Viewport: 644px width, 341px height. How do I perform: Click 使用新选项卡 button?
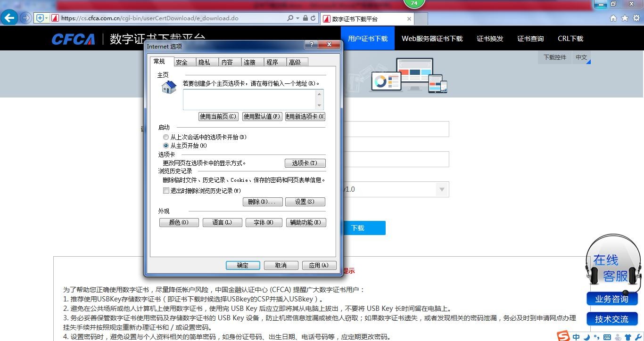pyautogui.click(x=305, y=116)
